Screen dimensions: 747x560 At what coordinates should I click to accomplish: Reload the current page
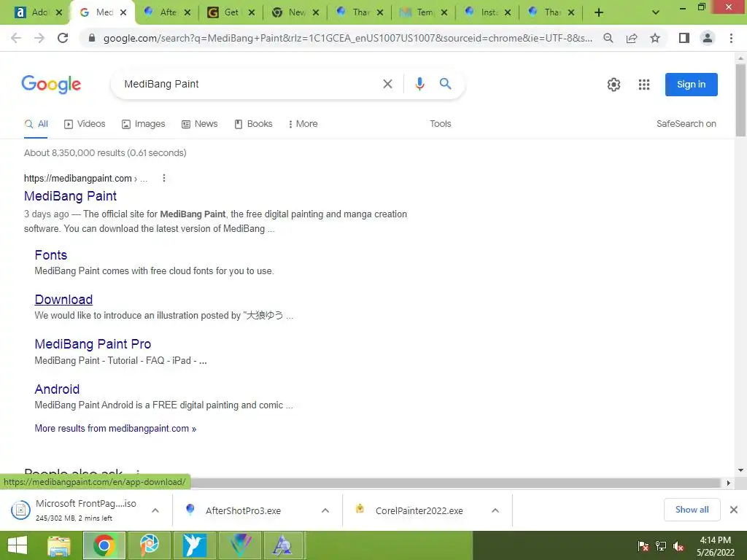pyautogui.click(x=63, y=38)
